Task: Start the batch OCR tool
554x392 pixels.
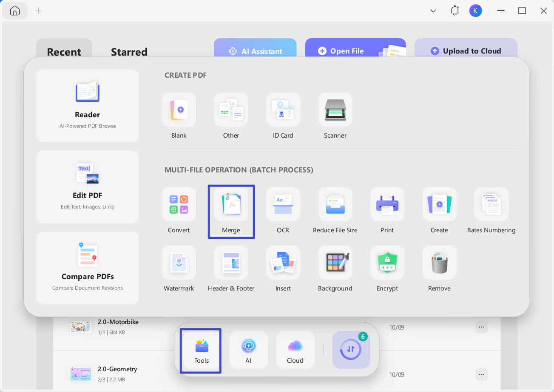Action: pos(283,204)
